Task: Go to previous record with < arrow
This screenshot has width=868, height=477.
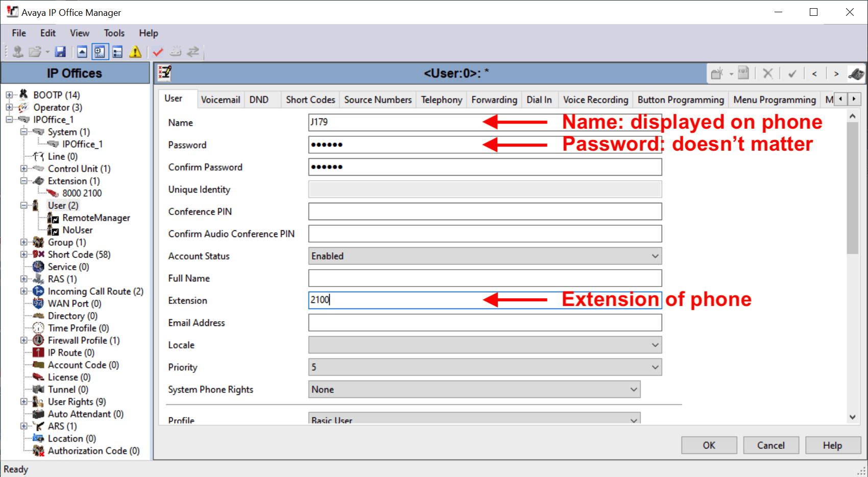Action: pyautogui.click(x=814, y=74)
